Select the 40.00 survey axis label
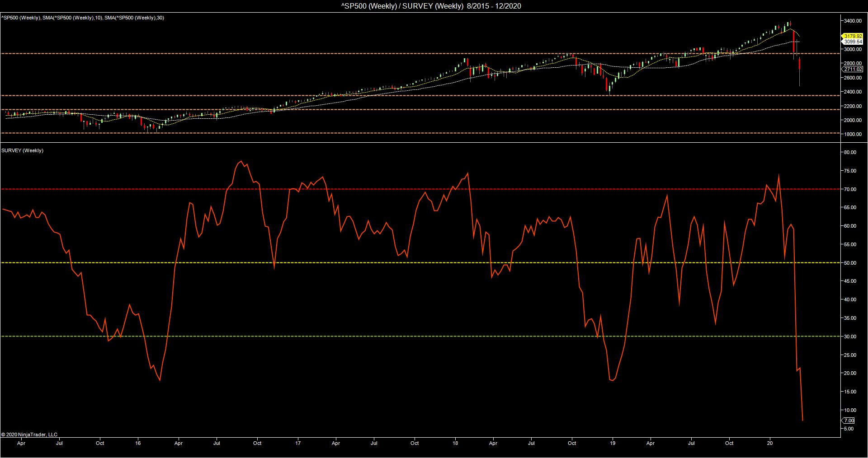The height and width of the screenshot is (458, 868). coord(850,299)
